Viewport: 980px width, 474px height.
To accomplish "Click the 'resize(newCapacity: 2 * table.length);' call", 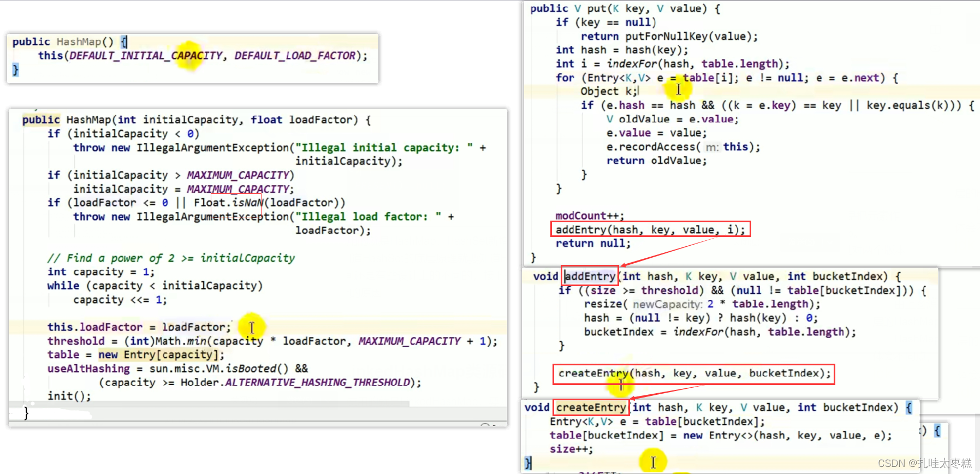I will click(x=702, y=304).
